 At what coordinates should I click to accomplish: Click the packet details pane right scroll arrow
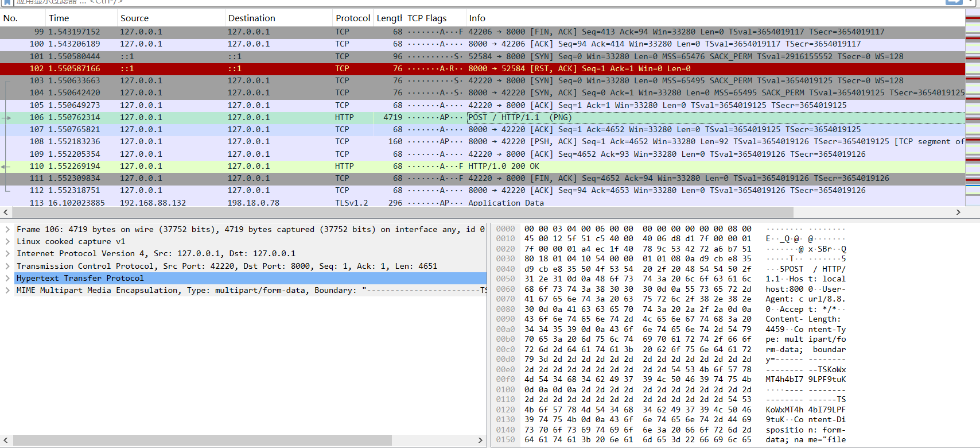tap(480, 440)
